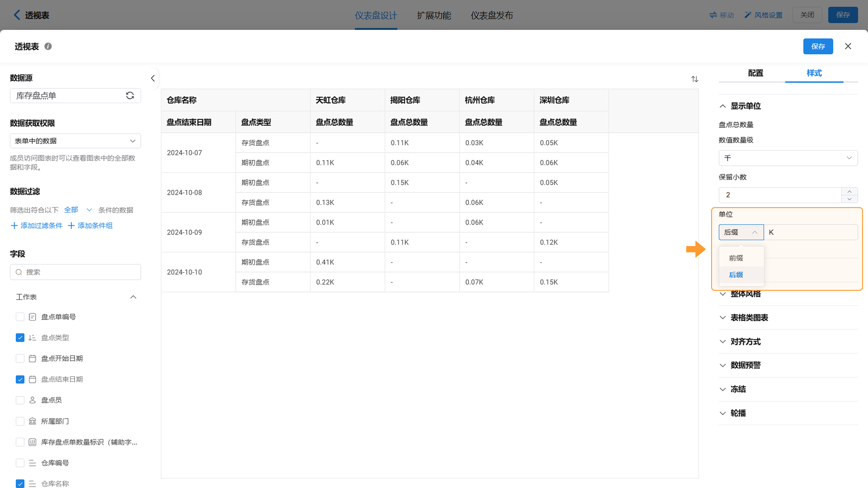Viewport: 868px width, 488px height.
Task: Check the 库存盘点单数量标识 checkbox
Action: pos(20,442)
